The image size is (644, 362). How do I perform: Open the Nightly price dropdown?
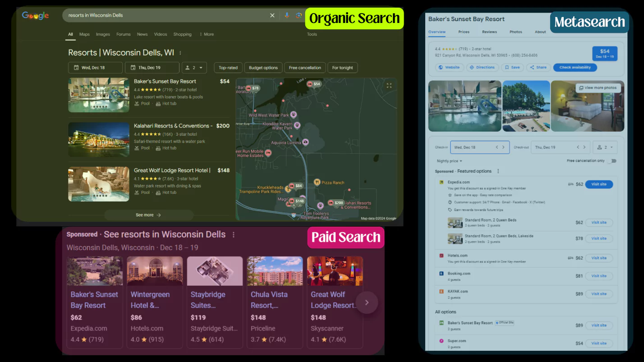tap(449, 161)
